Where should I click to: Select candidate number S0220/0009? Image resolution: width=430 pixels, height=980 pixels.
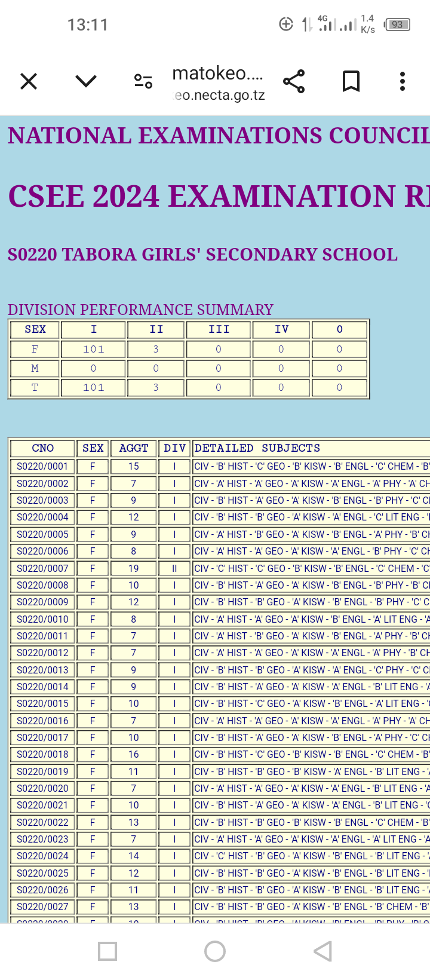(x=42, y=602)
